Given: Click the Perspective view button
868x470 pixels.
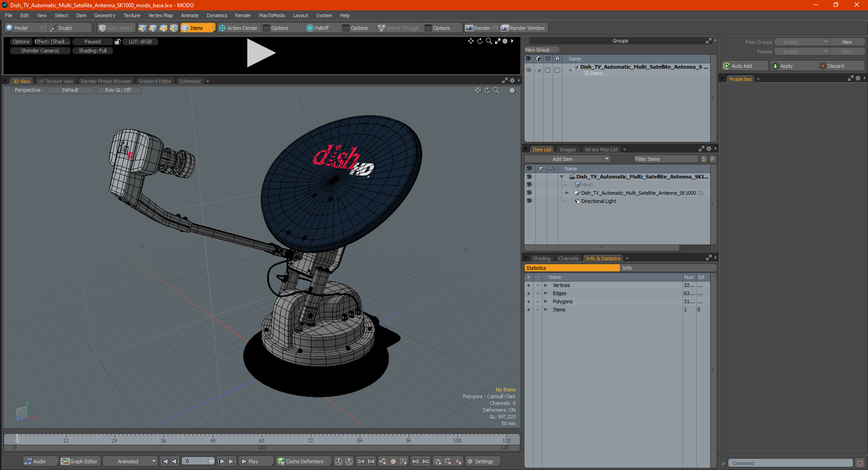Looking at the screenshot, I should (28, 90).
